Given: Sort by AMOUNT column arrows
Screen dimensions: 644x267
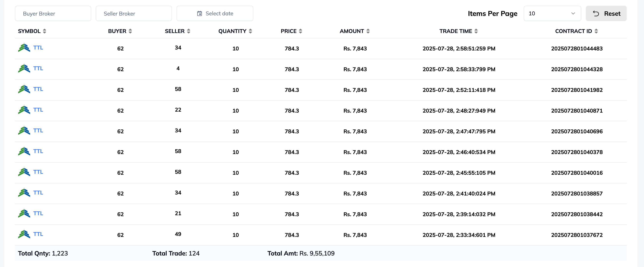Looking at the screenshot, I should [x=368, y=31].
